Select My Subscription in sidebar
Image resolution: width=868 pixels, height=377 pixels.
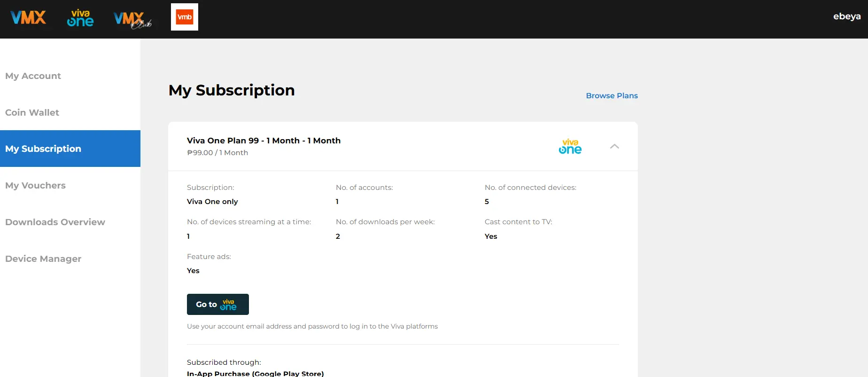tap(70, 149)
